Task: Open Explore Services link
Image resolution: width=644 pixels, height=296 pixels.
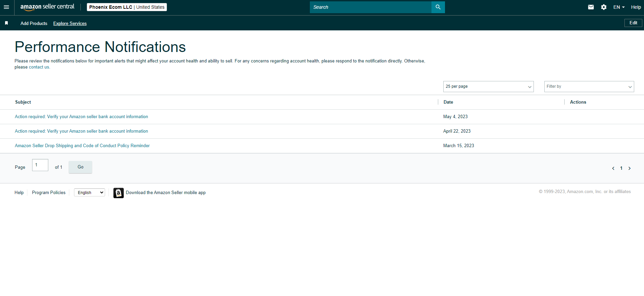Action: click(x=70, y=23)
